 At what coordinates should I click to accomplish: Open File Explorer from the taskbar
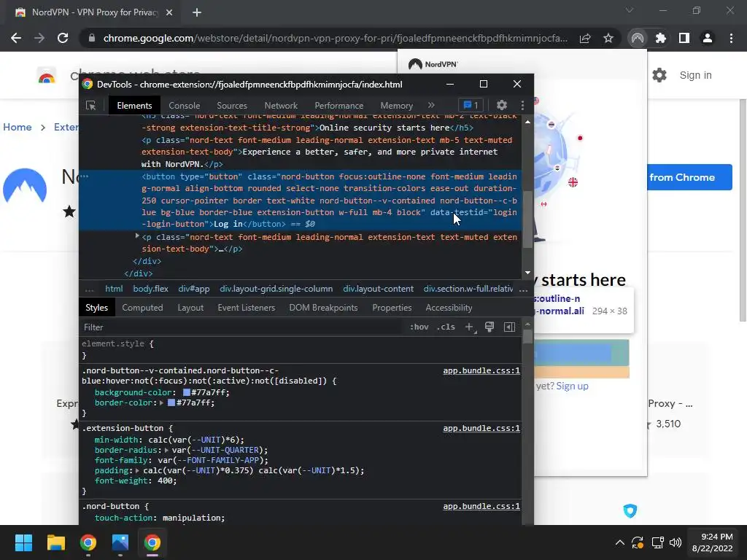pyautogui.click(x=55, y=542)
